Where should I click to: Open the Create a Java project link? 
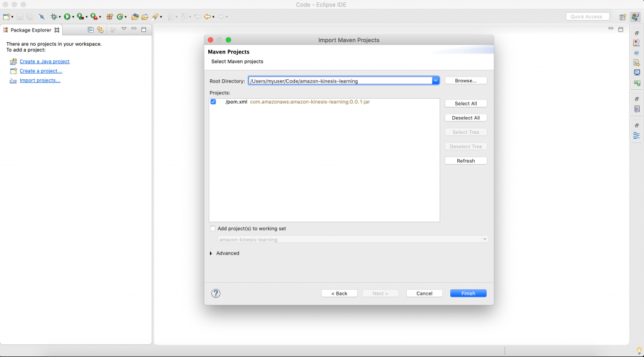click(45, 62)
